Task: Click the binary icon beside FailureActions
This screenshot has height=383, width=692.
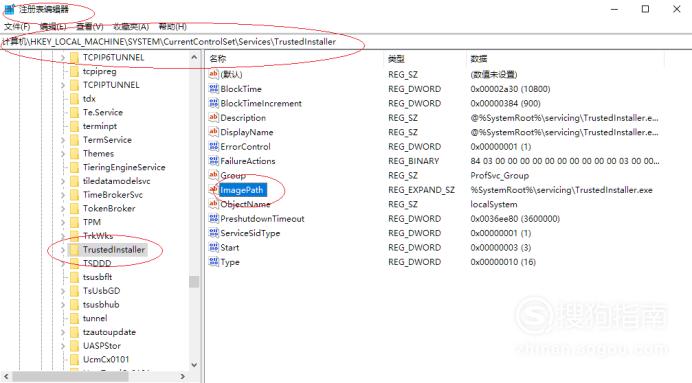Action: [214, 161]
